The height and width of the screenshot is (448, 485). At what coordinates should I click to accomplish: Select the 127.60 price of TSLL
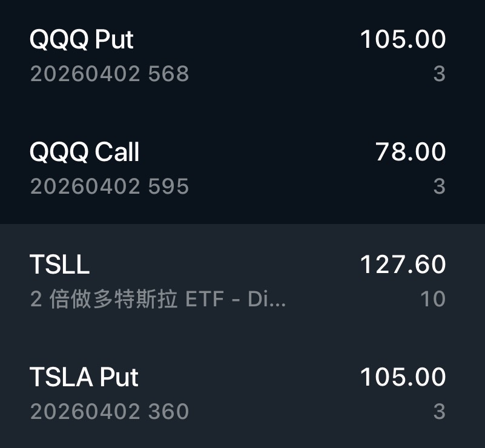pos(403,265)
